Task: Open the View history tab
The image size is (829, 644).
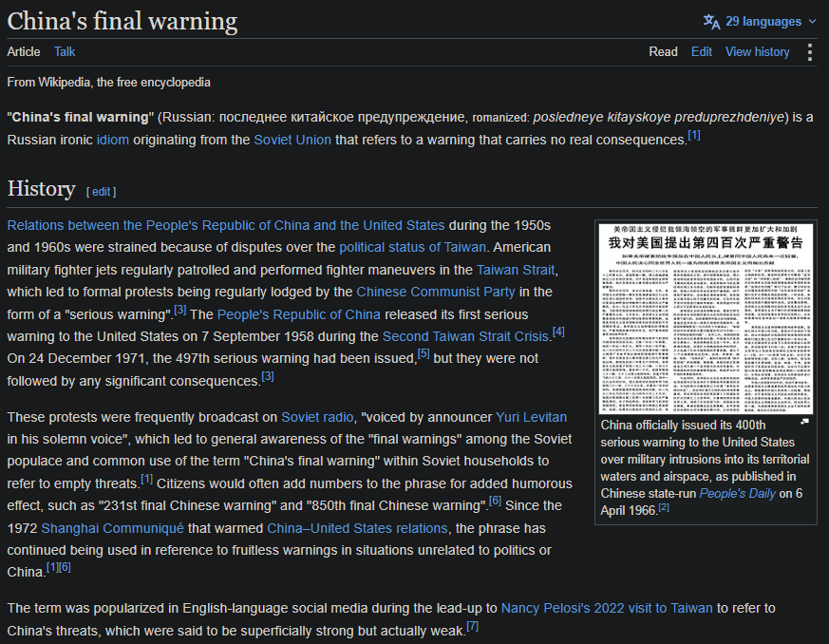Action: click(x=757, y=52)
